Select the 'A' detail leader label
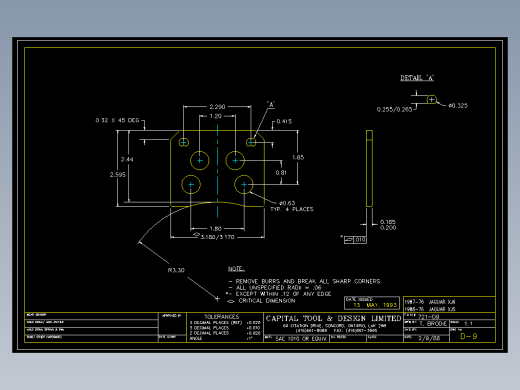 271,105
